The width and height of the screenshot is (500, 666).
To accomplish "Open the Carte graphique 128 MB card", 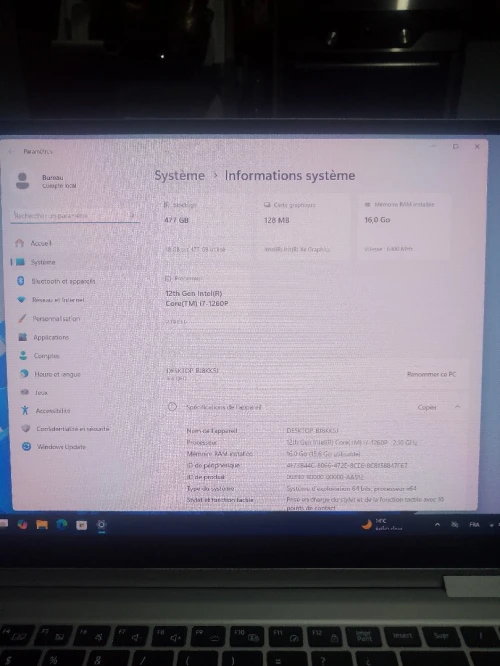I will coord(303,227).
